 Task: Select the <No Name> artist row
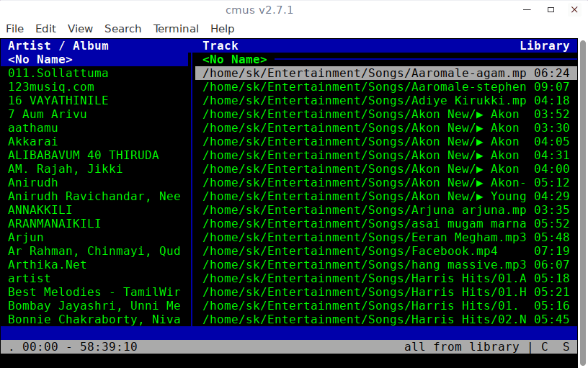[94, 60]
